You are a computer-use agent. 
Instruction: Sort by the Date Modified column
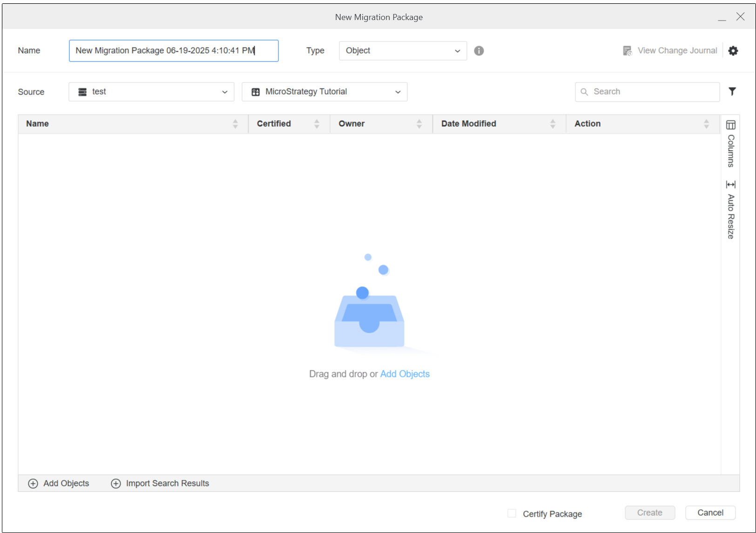(x=468, y=124)
